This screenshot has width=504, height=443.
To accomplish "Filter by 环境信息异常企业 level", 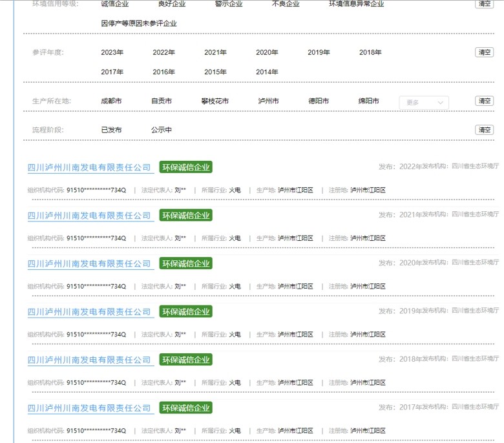I will [x=357, y=3].
